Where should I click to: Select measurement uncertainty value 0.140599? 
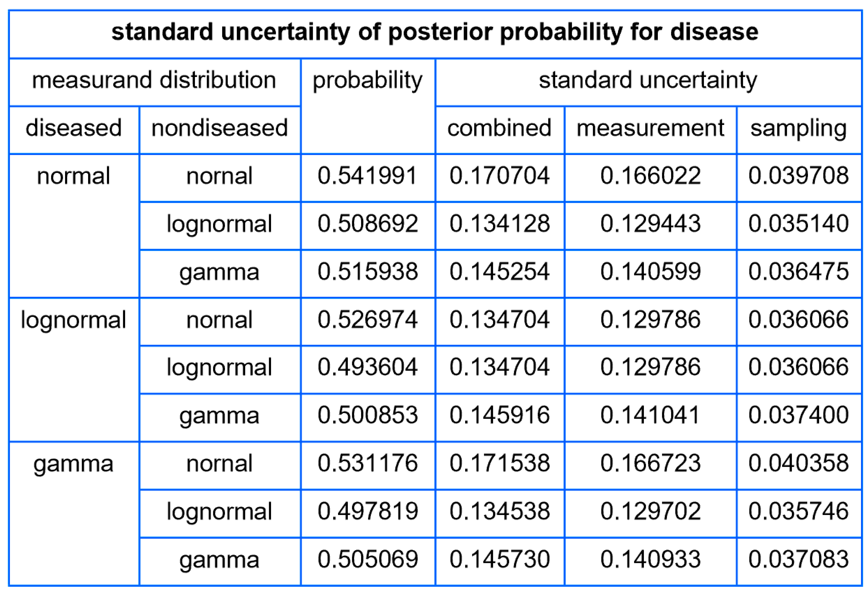tap(650, 272)
